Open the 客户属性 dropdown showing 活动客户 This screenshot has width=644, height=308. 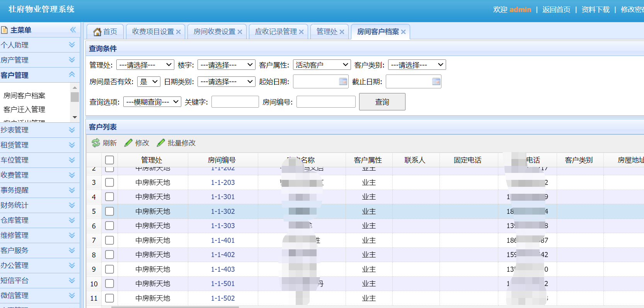coord(322,65)
